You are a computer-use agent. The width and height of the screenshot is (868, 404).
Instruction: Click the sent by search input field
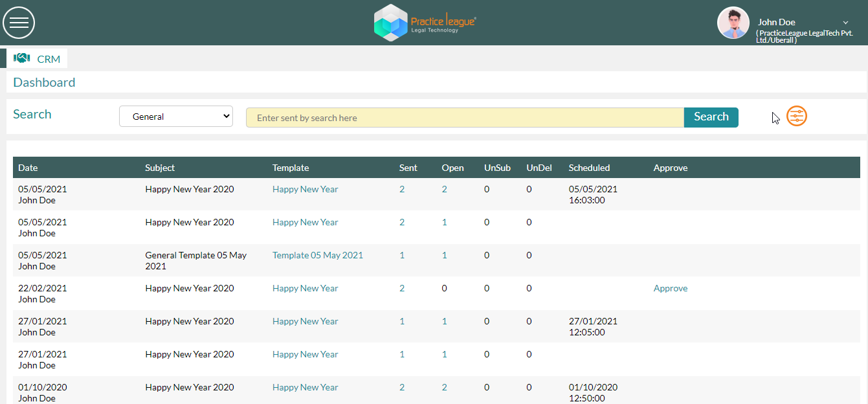point(465,117)
